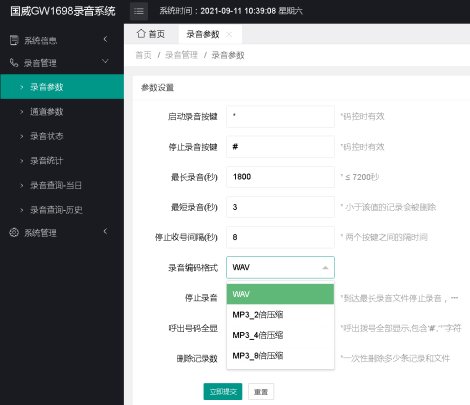This screenshot has width=470, height=405.
Task: Collapse the 录音编码格式 dropdown arrow
Action: click(325, 267)
